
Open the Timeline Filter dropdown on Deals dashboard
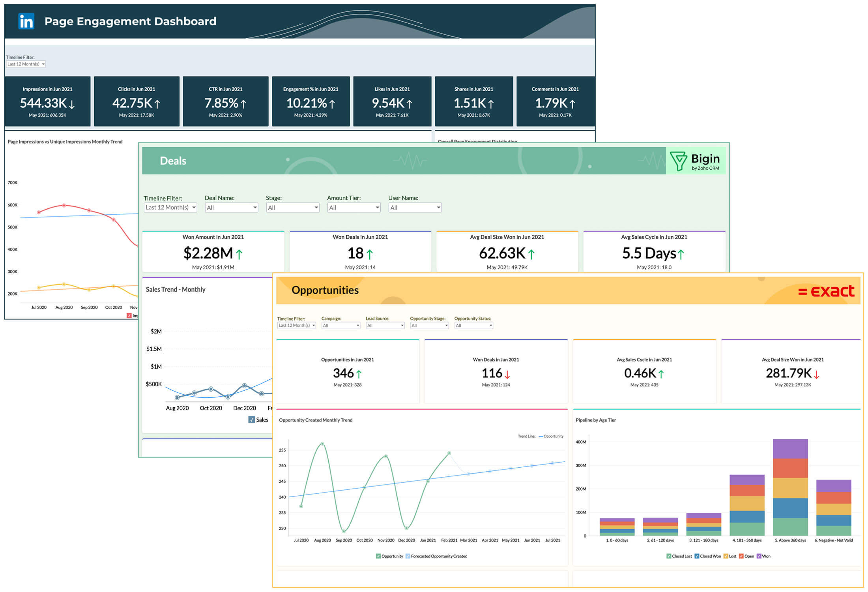170,207
